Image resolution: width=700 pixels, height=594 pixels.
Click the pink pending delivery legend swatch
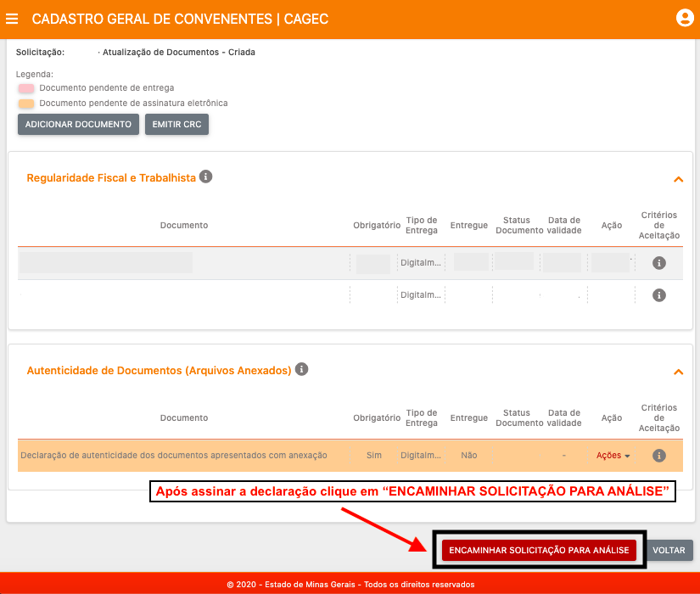(x=26, y=88)
